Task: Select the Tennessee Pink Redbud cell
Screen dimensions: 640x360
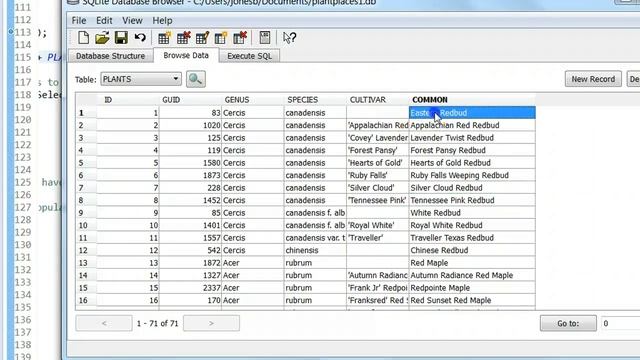Action: 472,200
